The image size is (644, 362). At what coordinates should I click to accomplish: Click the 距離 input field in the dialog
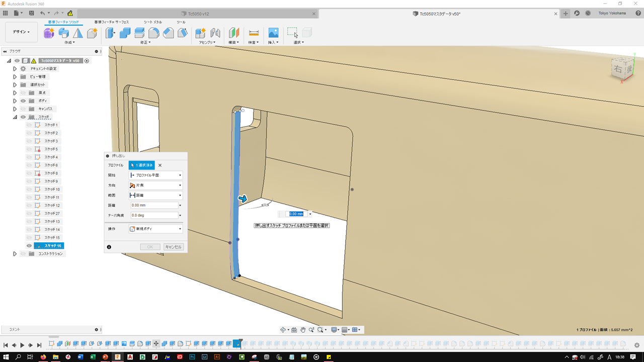pyautogui.click(x=153, y=205)
